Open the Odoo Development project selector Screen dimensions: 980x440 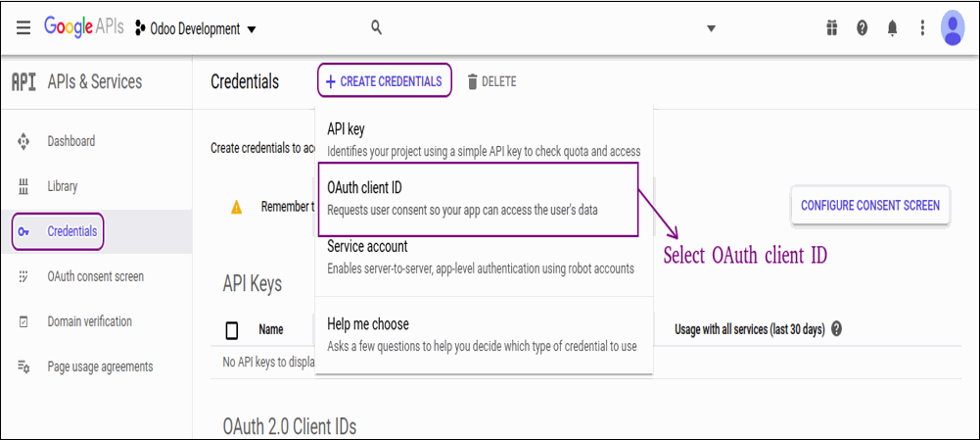(196, 28)
